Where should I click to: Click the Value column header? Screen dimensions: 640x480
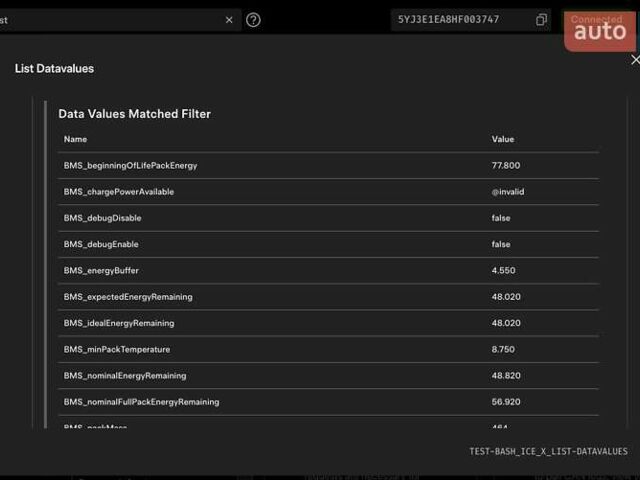pos(503,139)
